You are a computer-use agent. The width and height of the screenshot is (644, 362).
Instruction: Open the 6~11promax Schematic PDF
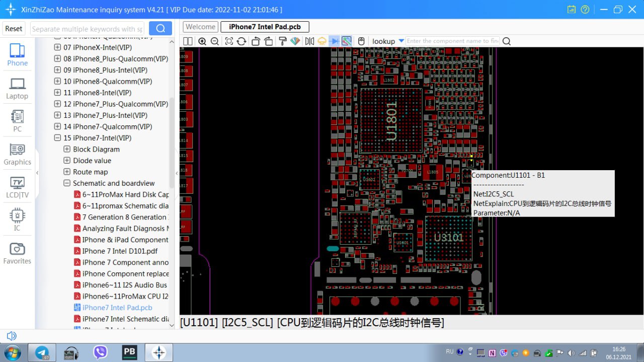(x=121, y=206)
